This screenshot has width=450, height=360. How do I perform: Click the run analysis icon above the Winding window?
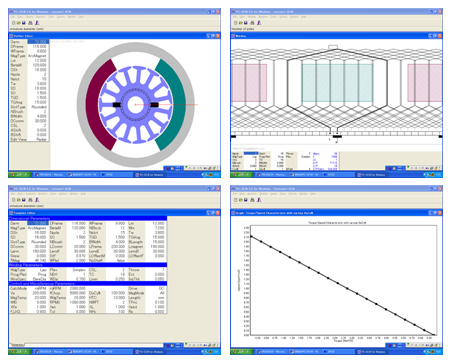pyautogui.click(x=259, y=23)
